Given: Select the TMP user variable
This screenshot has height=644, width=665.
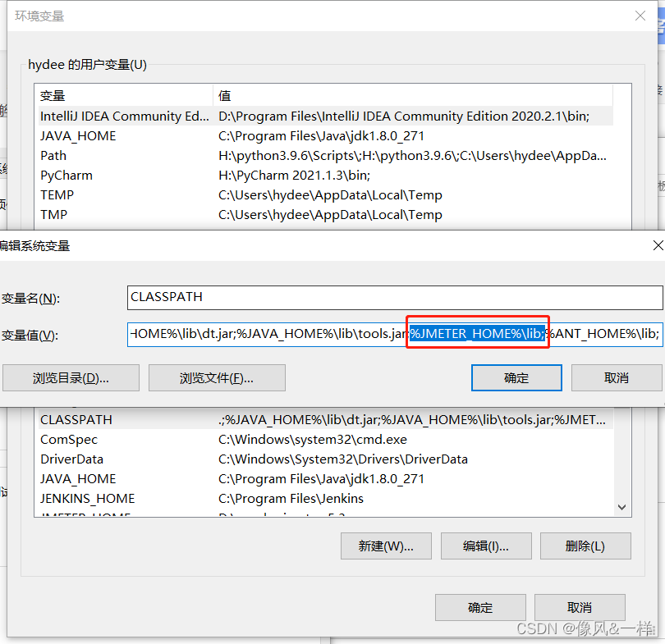Looking at the screenshot, I should click(325, 215).
